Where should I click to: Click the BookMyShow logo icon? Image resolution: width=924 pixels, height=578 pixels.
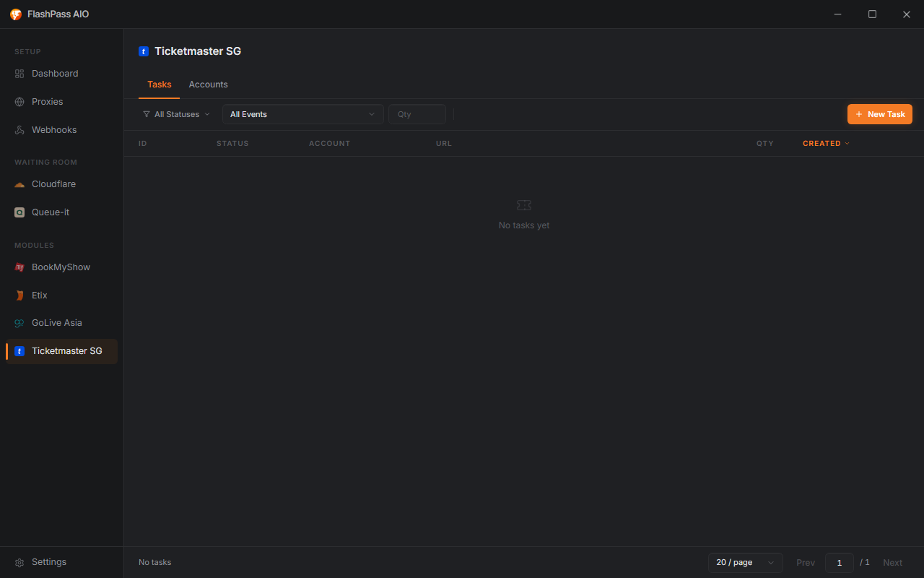(19, 267)
